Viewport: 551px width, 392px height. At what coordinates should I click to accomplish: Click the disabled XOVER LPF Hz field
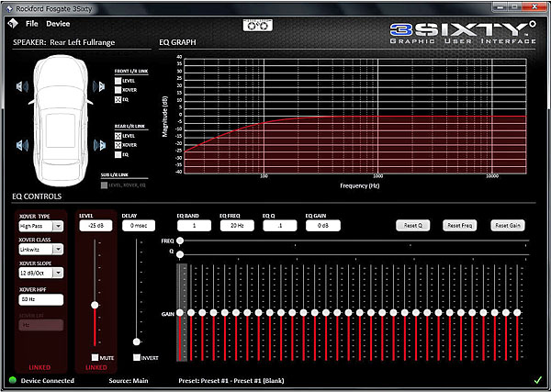[41, 325]
